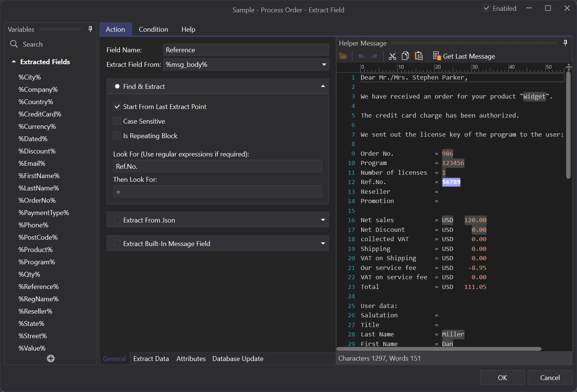This screenshot has height=392, width=577.
Task: Select Extract From Json radio button
Action: [117, 220]
